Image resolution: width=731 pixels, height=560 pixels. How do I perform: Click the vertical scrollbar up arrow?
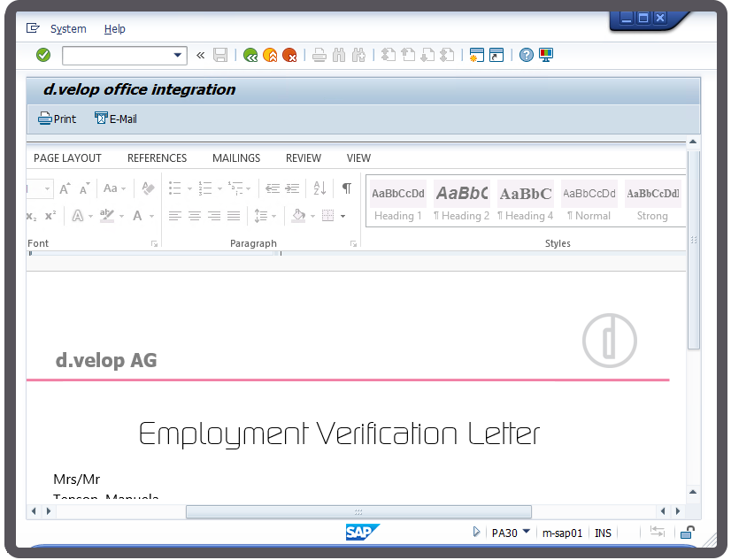click(x=693, y=142)
